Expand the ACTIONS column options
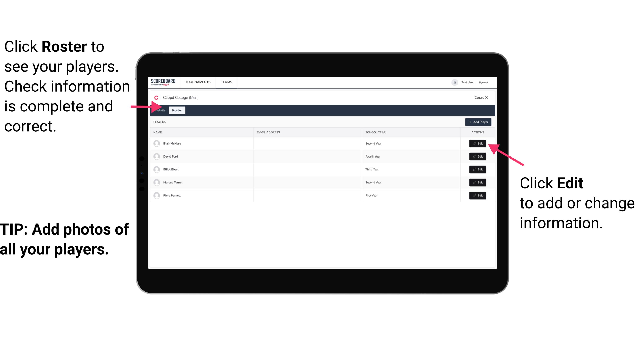The width and height of the screenshot is (644, 346). tap(477, 132)
